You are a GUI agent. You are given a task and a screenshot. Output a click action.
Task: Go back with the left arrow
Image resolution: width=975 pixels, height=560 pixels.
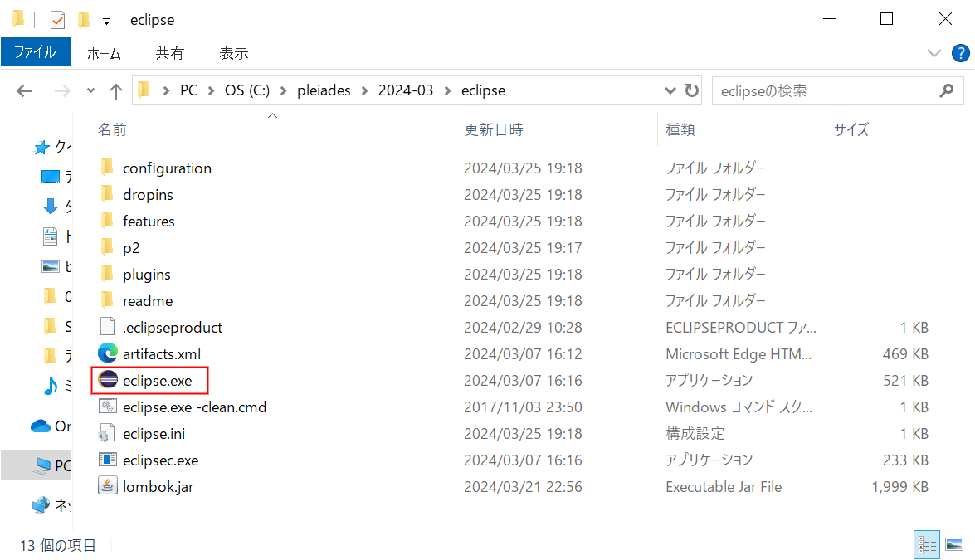coord(25,91)
